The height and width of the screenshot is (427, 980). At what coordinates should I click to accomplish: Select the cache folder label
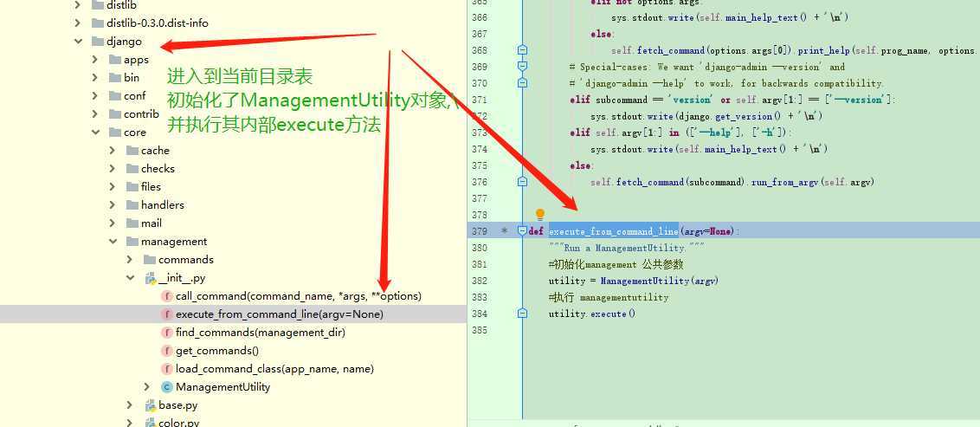click(155, 150)
